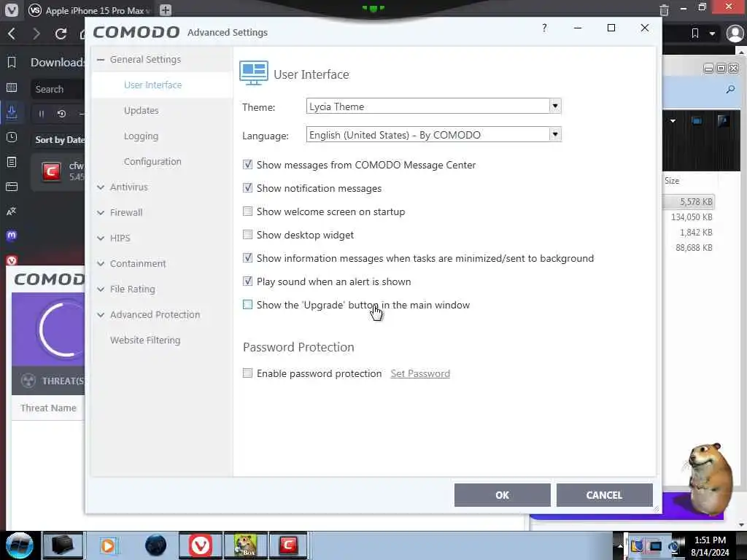Image resolution: width=747 pixels, height=560 pixels.
Task: Open the media player taskbar icon
Action: click(108, 545)
